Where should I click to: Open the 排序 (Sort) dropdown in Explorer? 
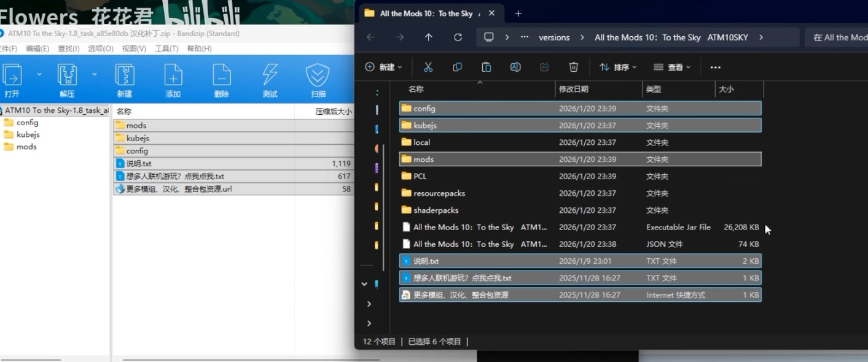pos(617,67)
